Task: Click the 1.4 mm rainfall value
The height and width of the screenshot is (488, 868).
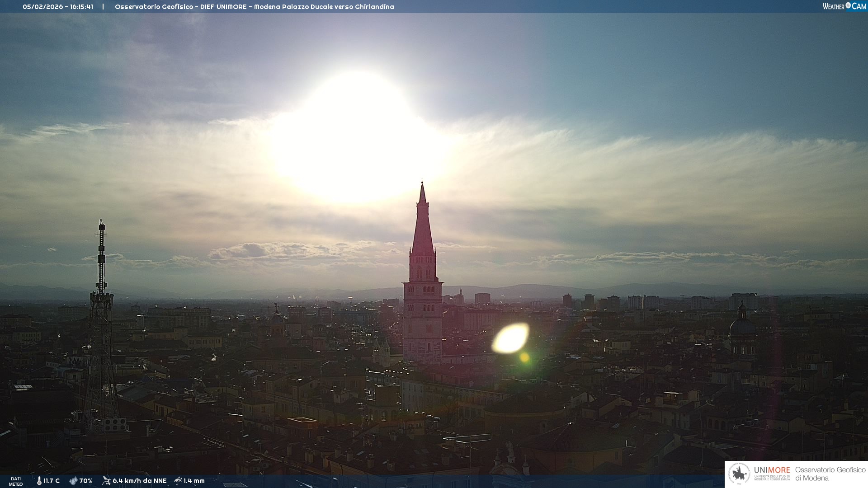Action: tap(194, 481)
